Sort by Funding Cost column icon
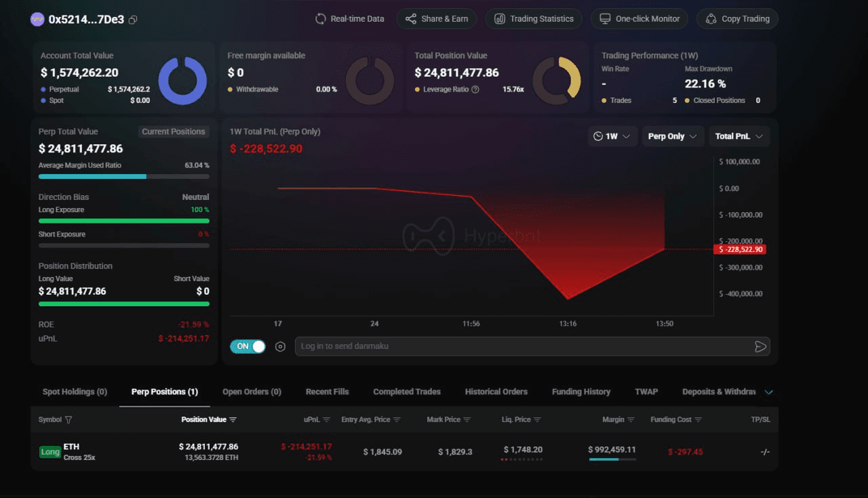Screen dimensions: 868x498 click(x=698, y=420)
